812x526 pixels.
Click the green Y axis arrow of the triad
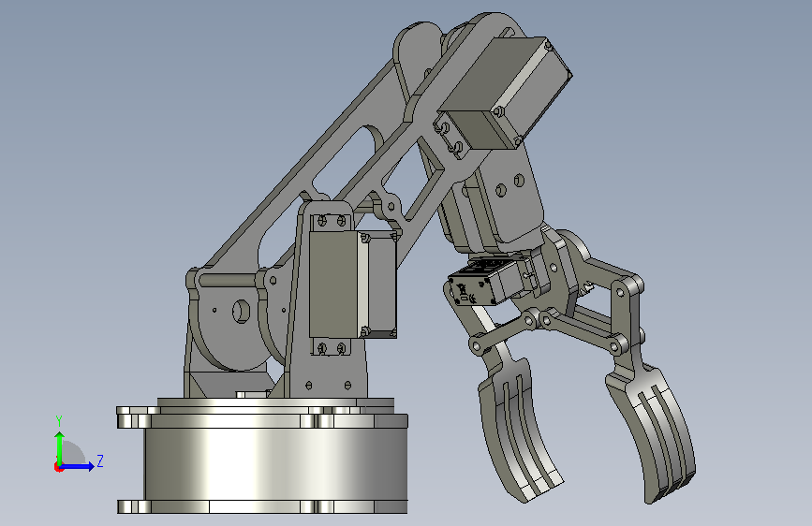click(60, 447)
